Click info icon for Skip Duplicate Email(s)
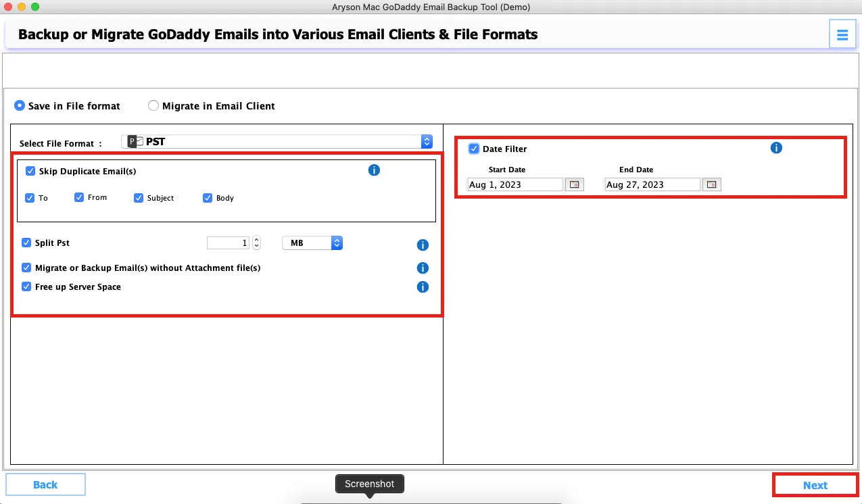Screen dimensions: 862x504 click(374, 170)
